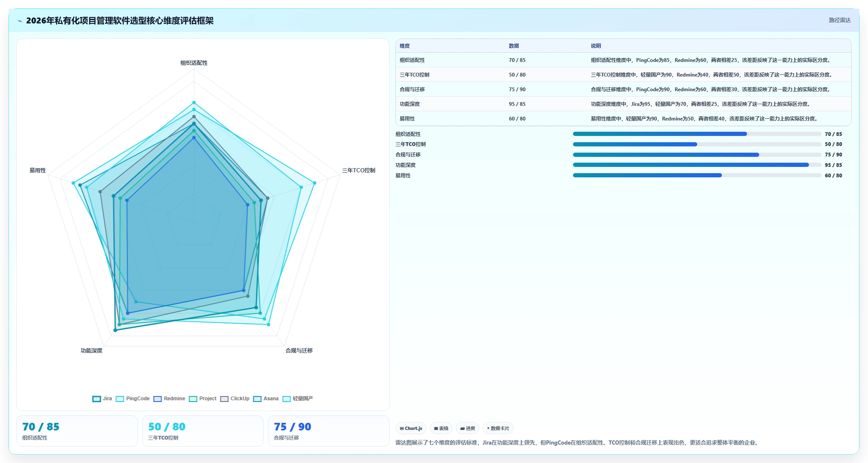Open the 70 / 85 组织适配性 stat card
The image size is (868, 463).
tap(77, 431)
